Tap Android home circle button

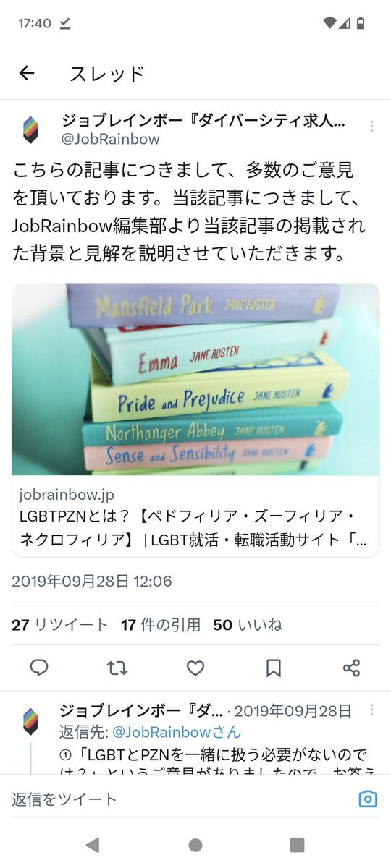195,845
